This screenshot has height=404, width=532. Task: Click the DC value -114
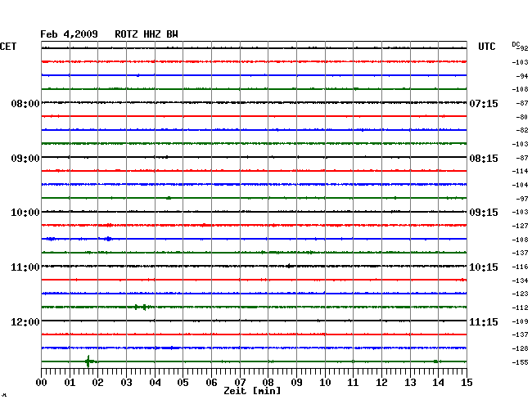pos(520,171)
